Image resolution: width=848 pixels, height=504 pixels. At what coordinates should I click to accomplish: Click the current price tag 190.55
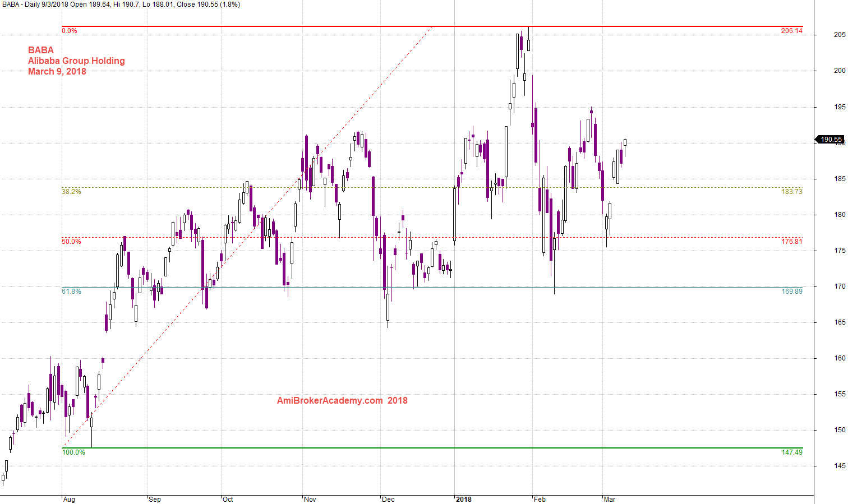(831, 140)
